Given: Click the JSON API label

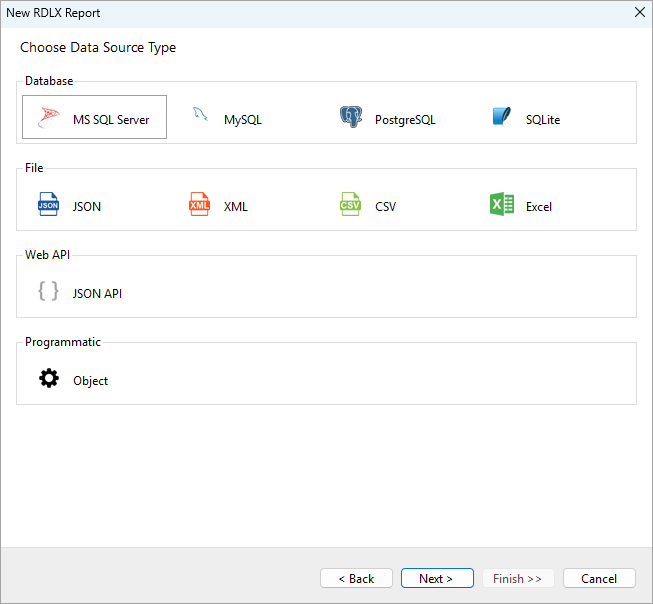Looking at the screenshot, I should click(x=97, y=294).
